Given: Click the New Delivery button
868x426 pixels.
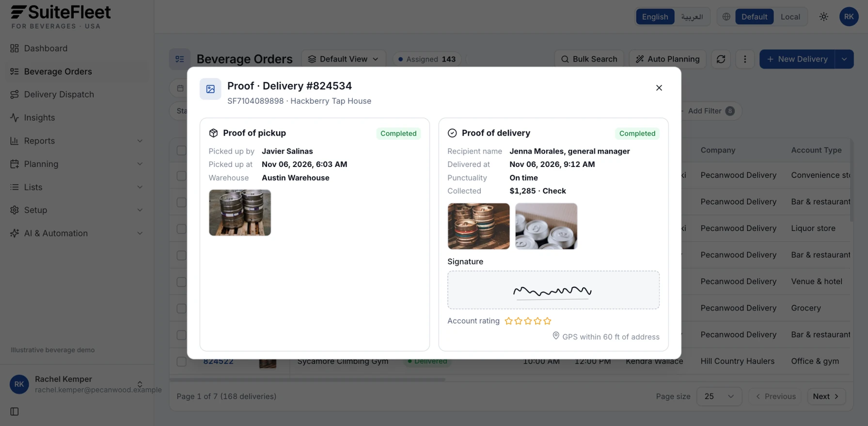Looking at the screenshot, I should [x=797, y=59].
